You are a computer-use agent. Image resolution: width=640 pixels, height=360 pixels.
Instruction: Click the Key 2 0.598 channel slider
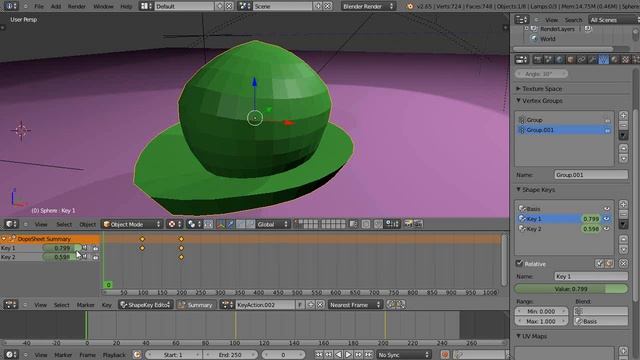pos(62,257)
